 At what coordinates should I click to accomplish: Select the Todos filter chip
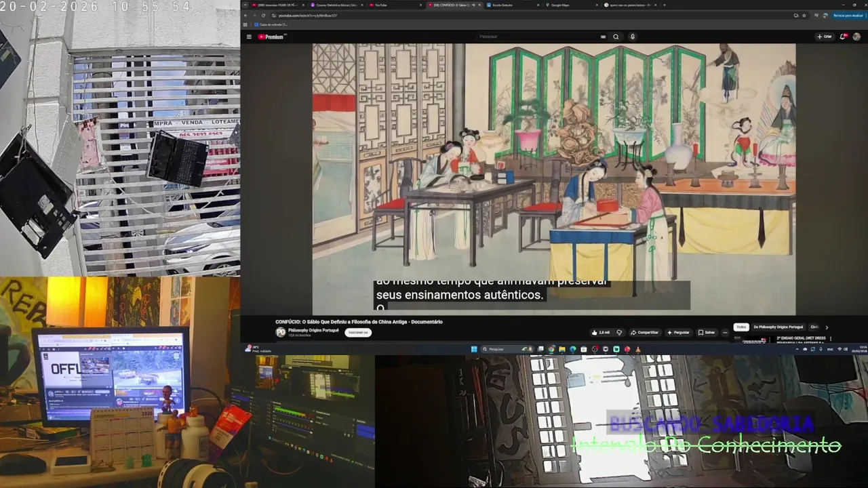(741, 327)
